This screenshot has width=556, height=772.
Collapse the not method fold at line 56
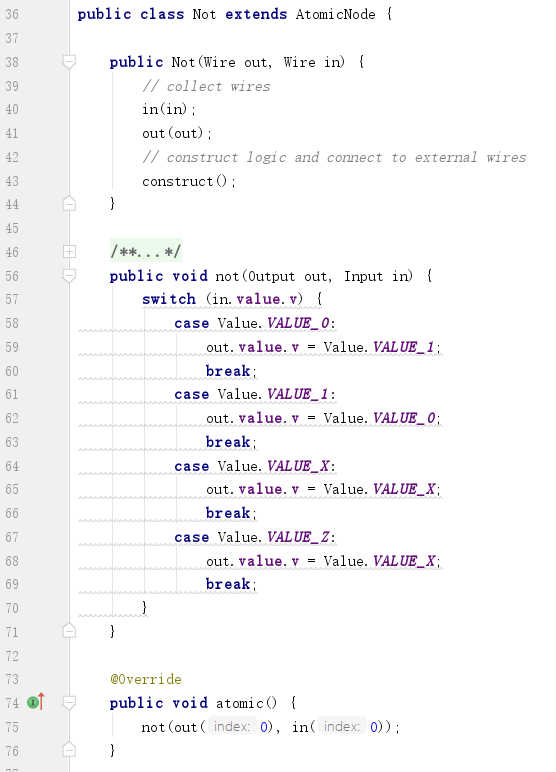[x=69, y=276]
